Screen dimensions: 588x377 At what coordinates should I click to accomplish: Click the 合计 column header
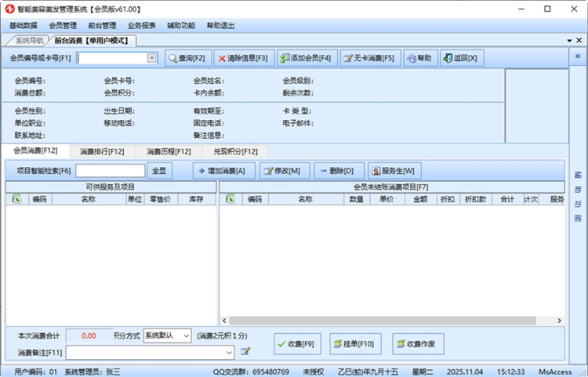pos(507,199)
